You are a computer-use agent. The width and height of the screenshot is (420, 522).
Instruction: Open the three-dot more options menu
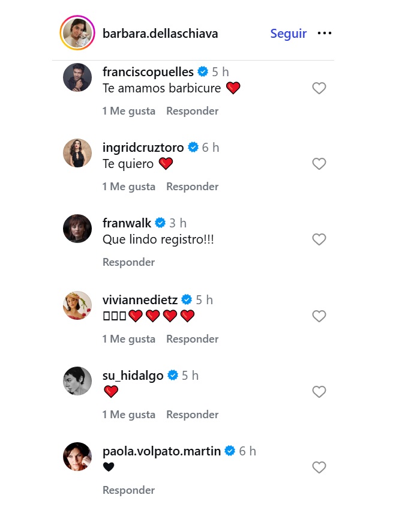[325, 34]
